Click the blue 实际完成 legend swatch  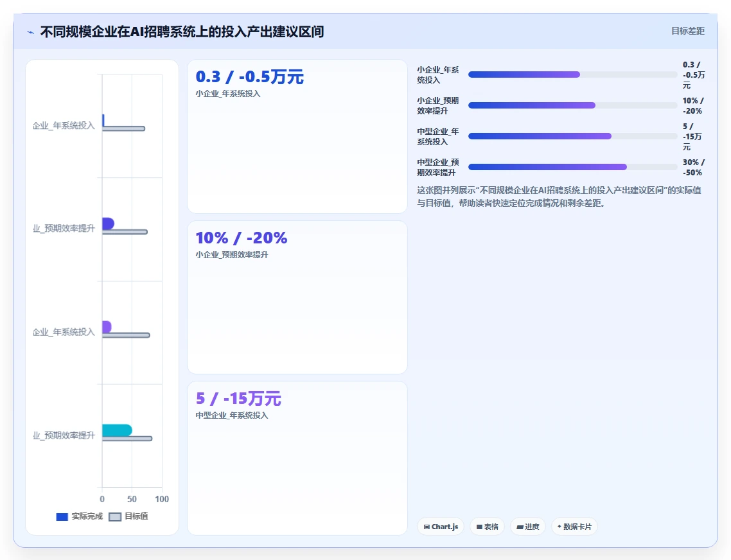point(62,516)
